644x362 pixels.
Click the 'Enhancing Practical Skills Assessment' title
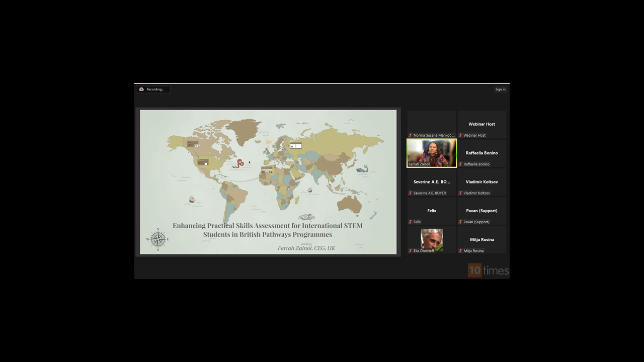coord(268,230)
